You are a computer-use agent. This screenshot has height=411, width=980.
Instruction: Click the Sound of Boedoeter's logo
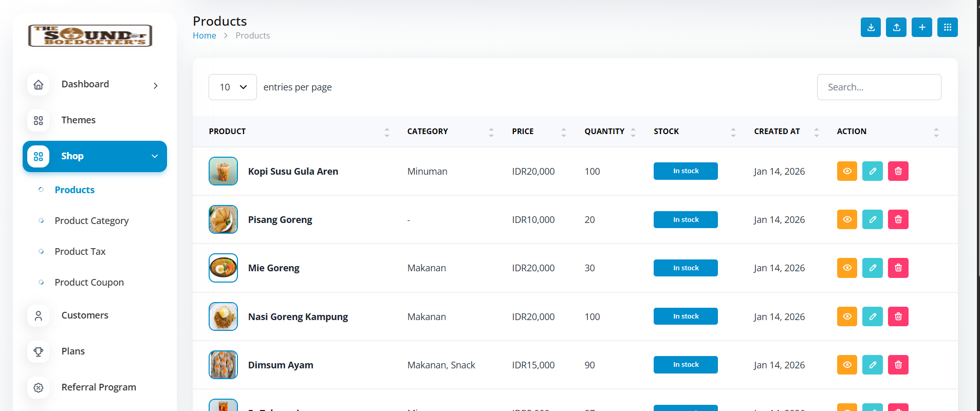pyautogui.click(x=90, y=36)
